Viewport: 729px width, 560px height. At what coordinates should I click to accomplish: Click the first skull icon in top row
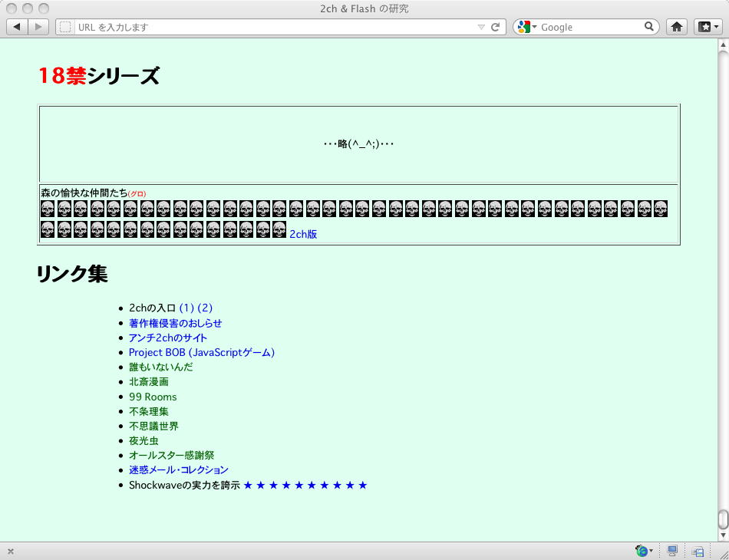tap(48, 209)
